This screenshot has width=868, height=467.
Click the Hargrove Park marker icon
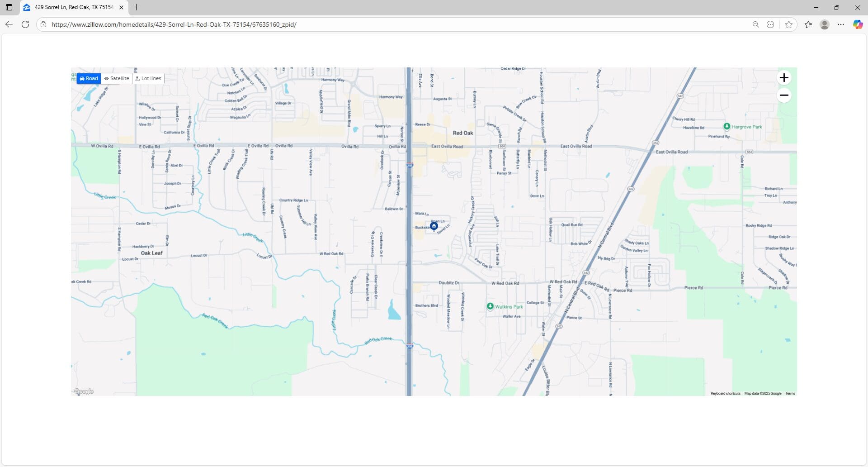pyautogui.click(x=726, y=127)
